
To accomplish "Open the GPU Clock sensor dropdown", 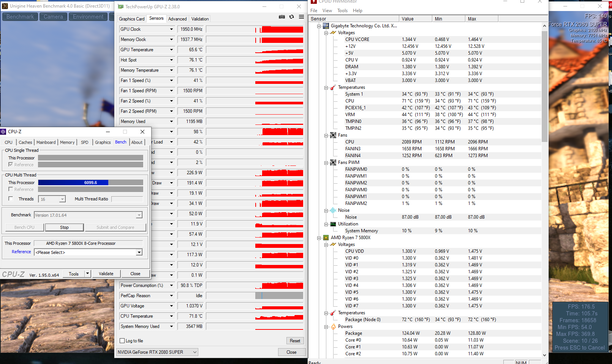I will (171, 29).
